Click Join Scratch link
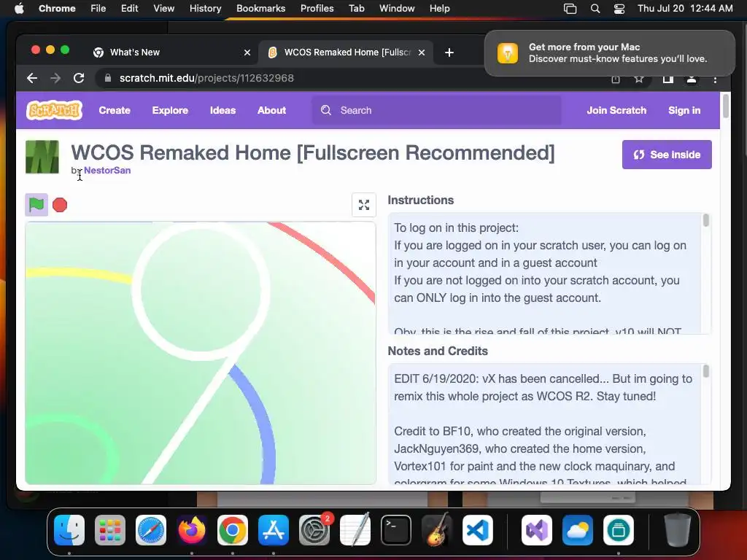This screenshot has width=747, height=560. point(616,111)
